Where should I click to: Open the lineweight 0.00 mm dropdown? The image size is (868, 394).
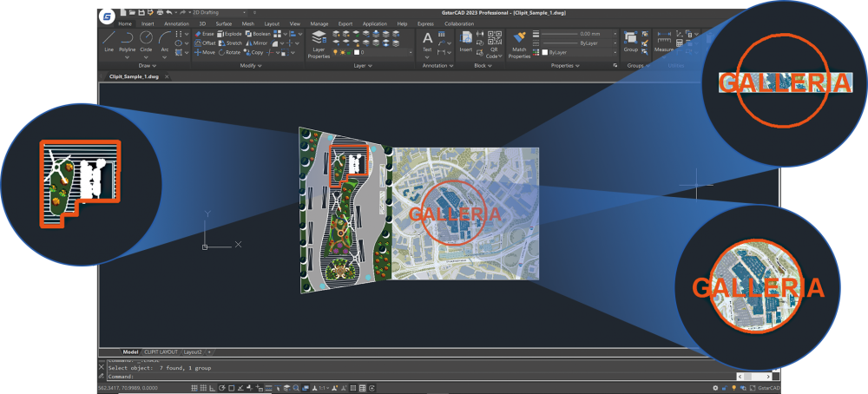pyautogui.click(x=579, y=34)
